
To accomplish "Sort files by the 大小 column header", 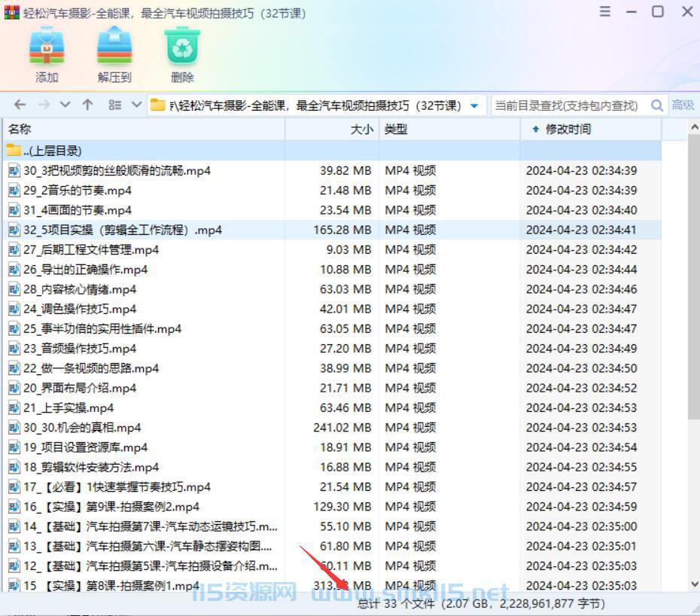I will coord(361,130).
